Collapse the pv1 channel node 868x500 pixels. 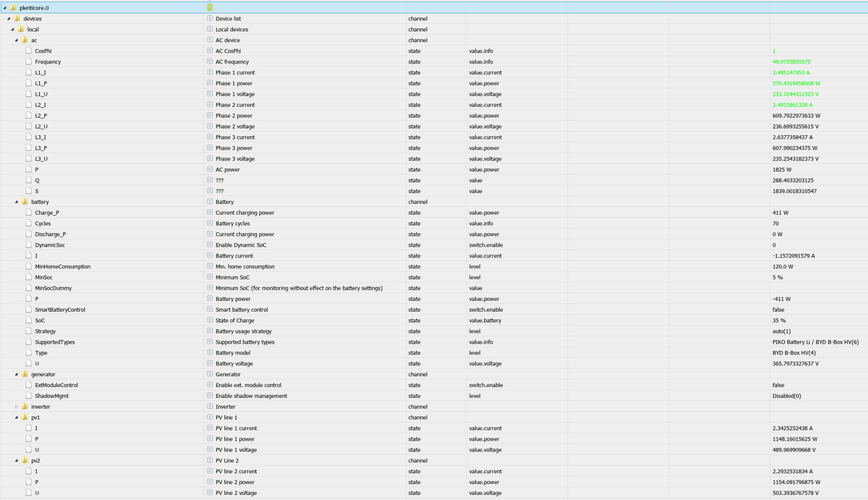pos(16,418)
